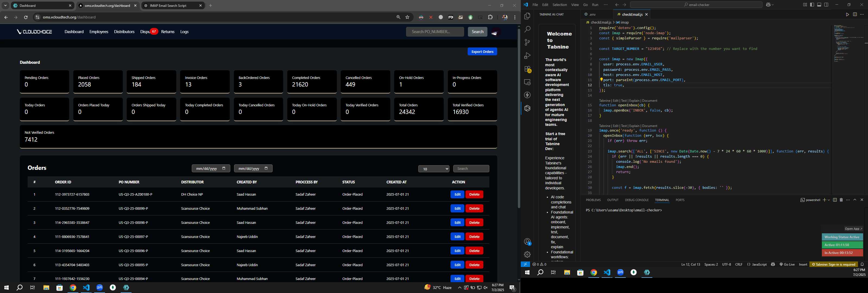
Task: Switch to the PROBLEMS panel tab
Action: click(593, 200)
